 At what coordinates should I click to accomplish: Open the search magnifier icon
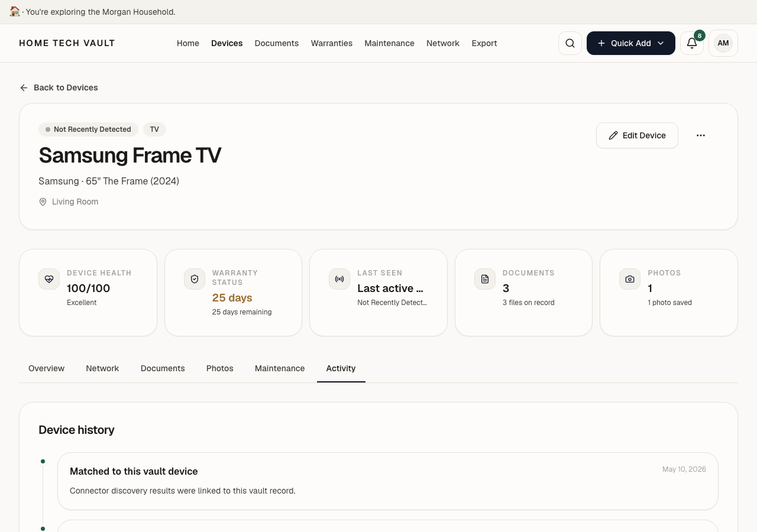click(570, 43)
